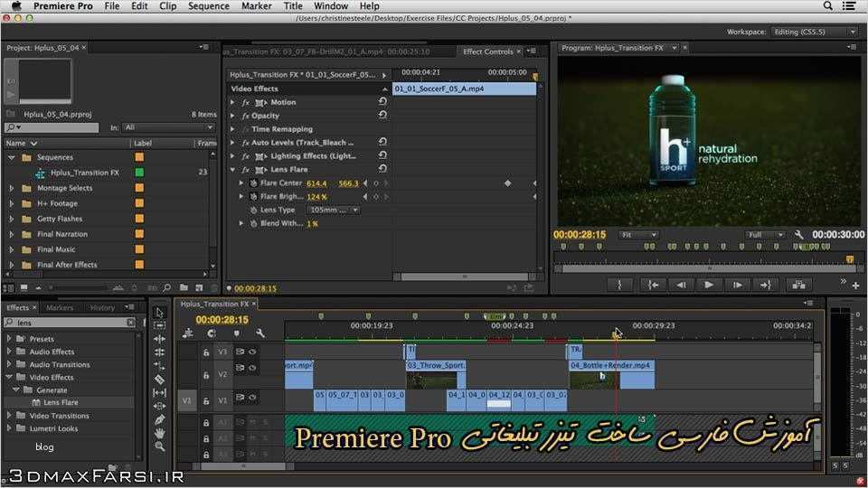Select the Razor tool
The width and height of the screenshot is (868, 488).
click(159, 379)
